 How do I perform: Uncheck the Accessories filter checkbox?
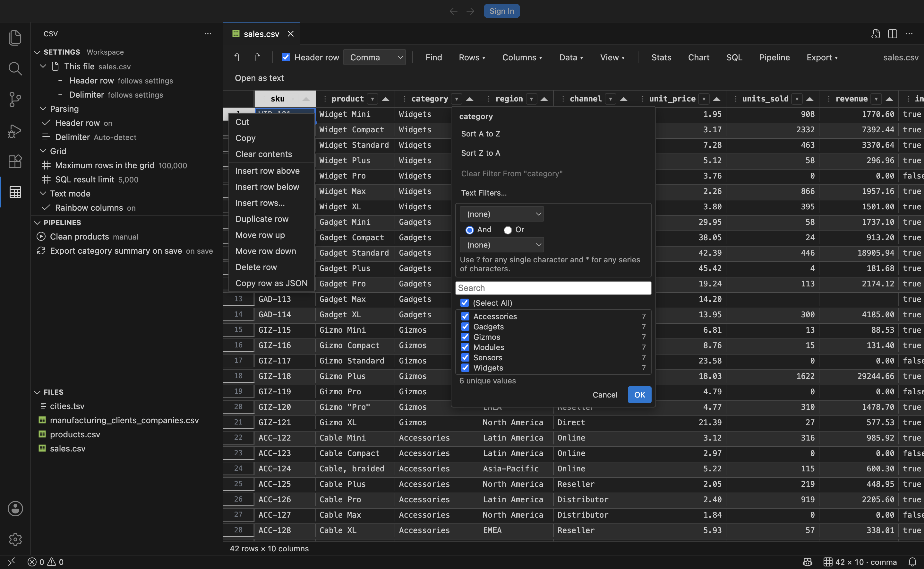click(x=465, y=317)
